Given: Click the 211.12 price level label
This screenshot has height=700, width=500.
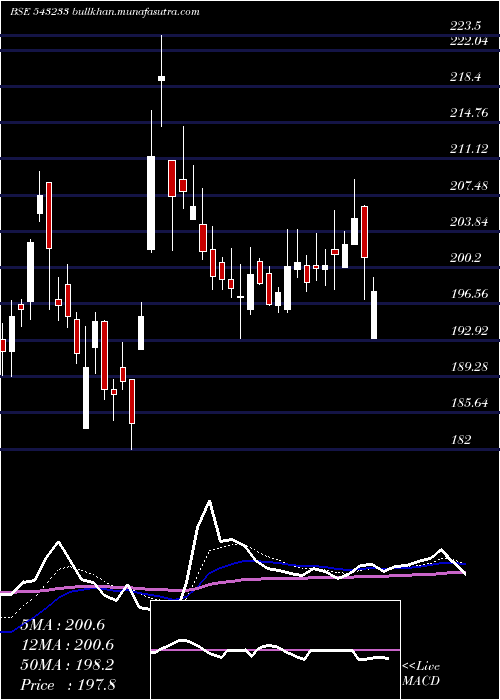Looking at the screenshot, I should [x=469, y=150].
